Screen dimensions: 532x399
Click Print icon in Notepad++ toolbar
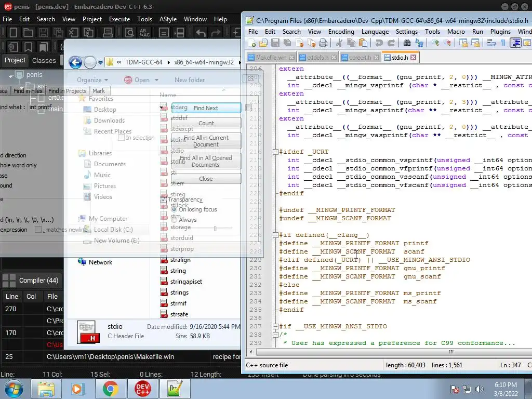coord(323,43)
